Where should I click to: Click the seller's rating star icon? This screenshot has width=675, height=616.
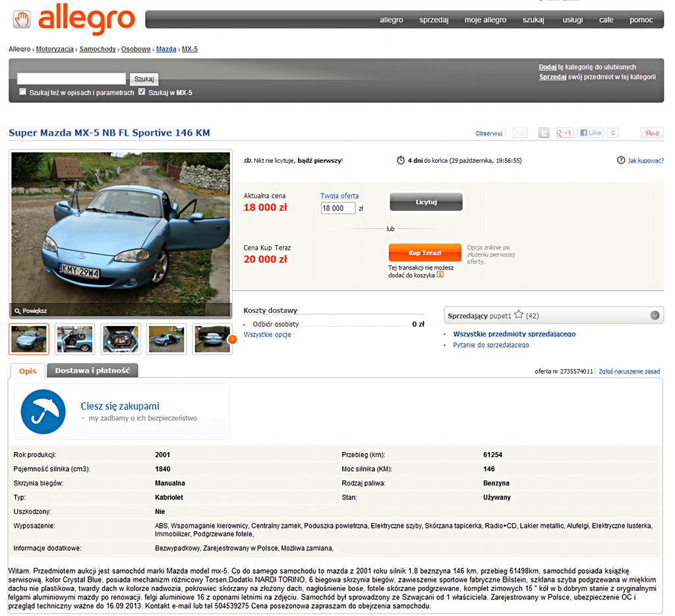pos(519,315)
